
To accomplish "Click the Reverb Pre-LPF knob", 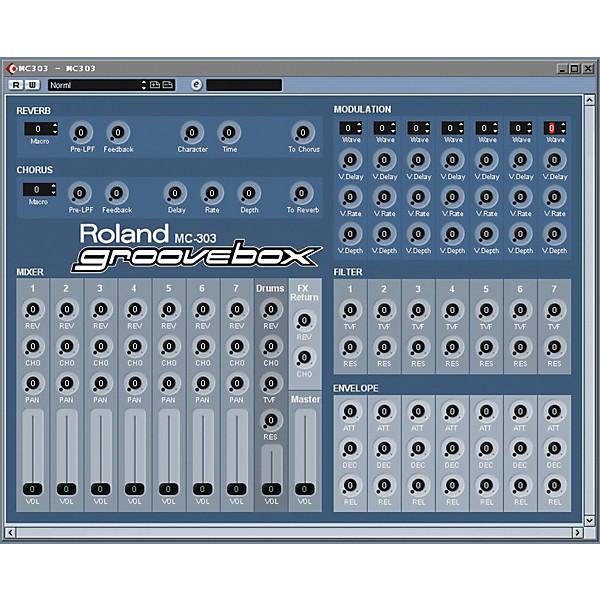I will (81, 133).
